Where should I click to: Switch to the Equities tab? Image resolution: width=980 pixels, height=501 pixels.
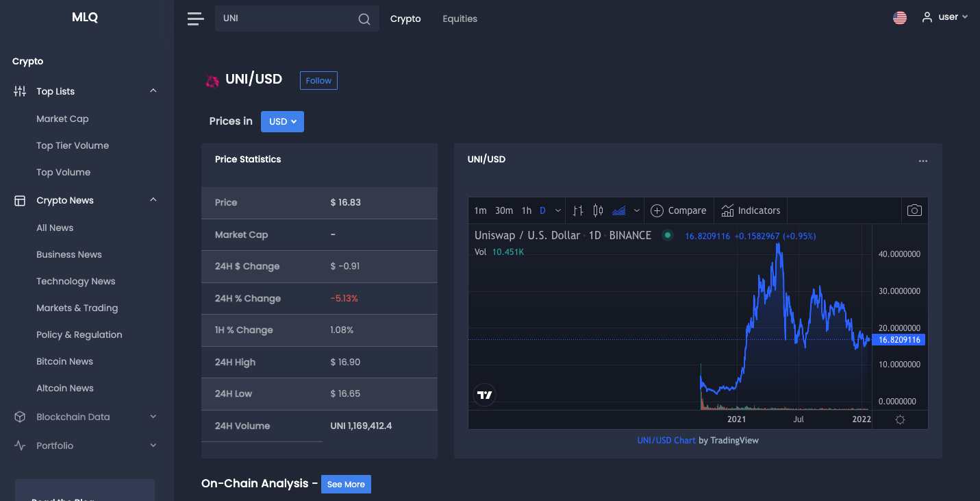click(460, 19)
